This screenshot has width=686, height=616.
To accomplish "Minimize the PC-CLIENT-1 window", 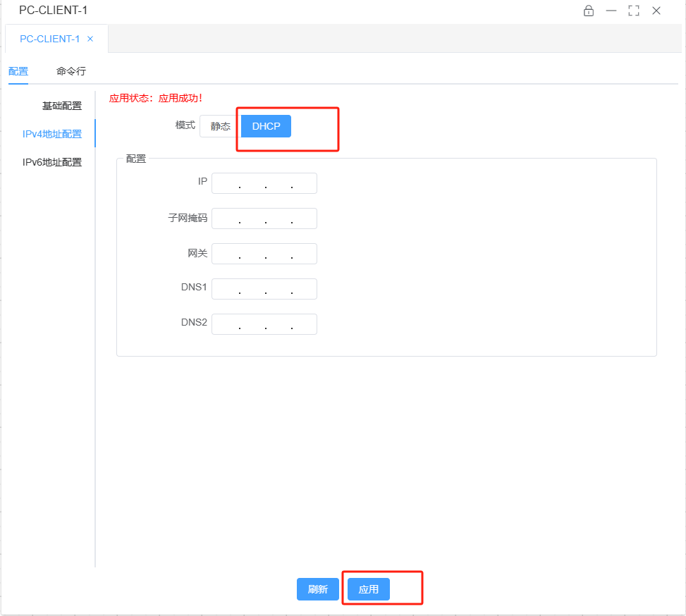I will pos(611,11).
